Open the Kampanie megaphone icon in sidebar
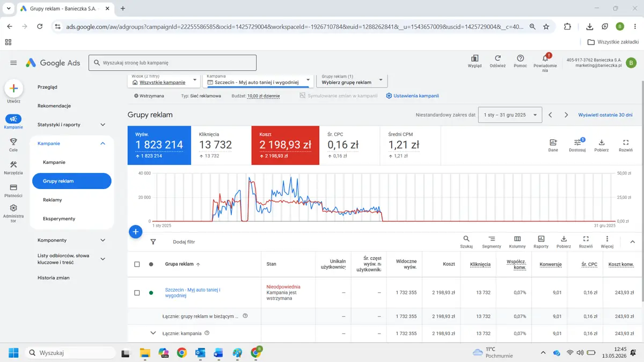The image size is (644, 362). point(13,119)
